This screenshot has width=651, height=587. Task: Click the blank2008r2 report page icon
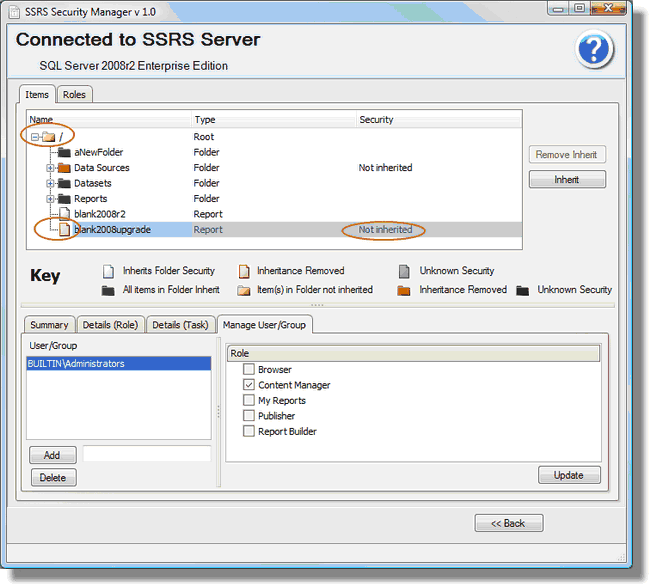(x=64, y=214)
